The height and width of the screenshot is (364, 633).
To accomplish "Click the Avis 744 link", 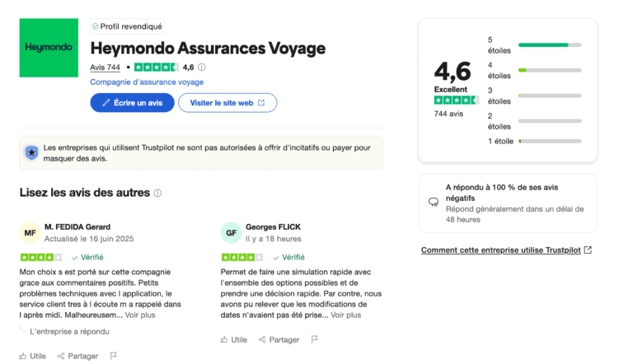I will coord(105,68).
